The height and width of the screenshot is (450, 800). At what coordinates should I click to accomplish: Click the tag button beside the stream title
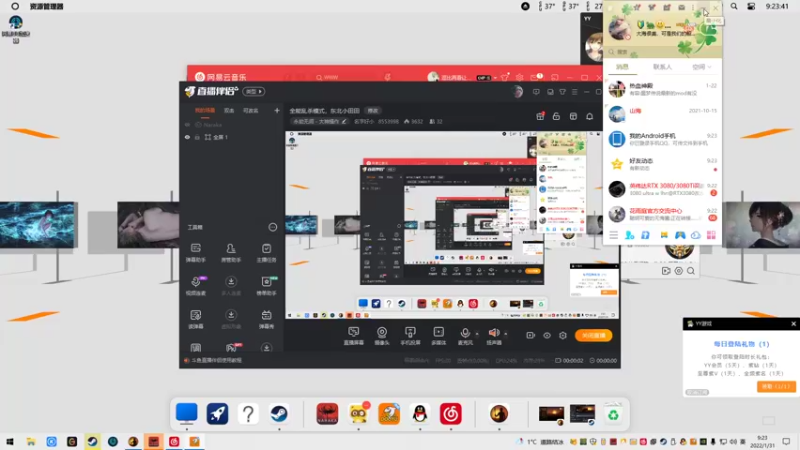373,111
